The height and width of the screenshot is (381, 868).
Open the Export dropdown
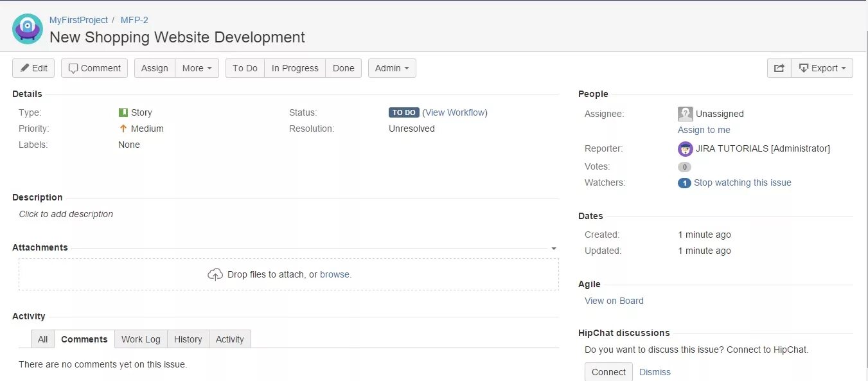[x=822, y=68]
